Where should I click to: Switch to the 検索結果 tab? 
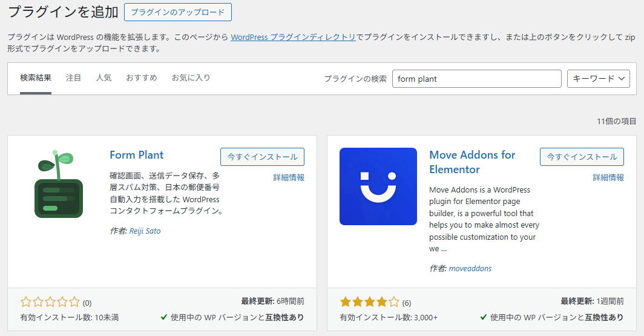click(x=36, y=77)
